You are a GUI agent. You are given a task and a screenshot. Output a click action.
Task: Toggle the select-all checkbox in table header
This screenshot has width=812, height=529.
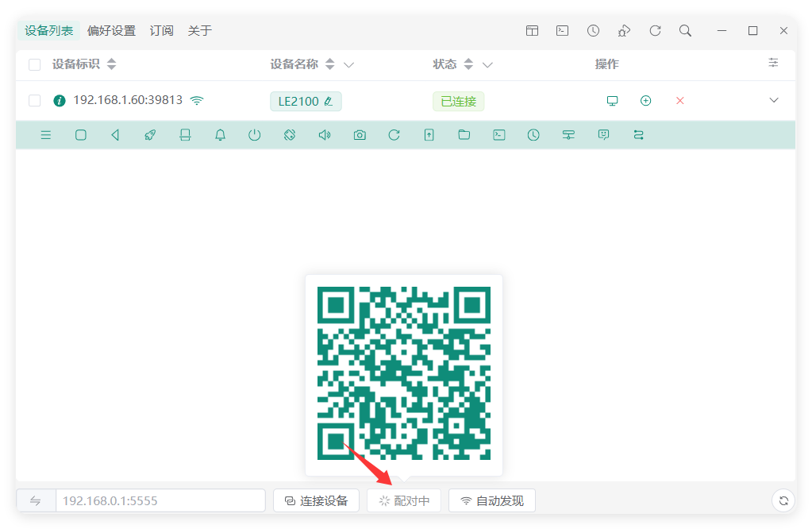pos(35,64)
